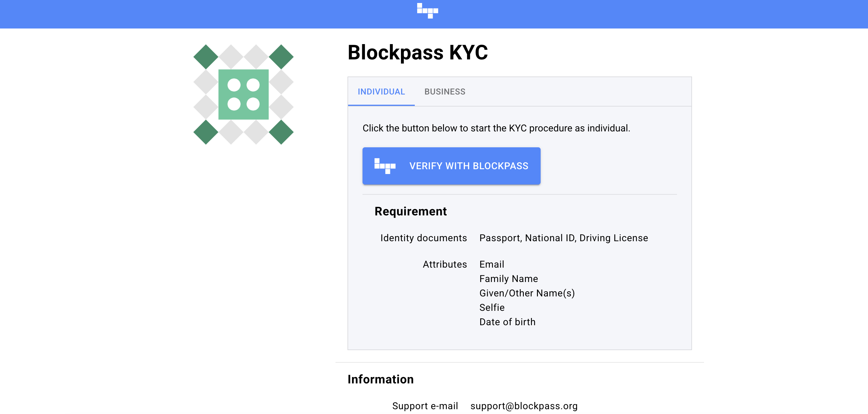
Task: Click the support@blockpass.org email address
Action: [524, 406]
